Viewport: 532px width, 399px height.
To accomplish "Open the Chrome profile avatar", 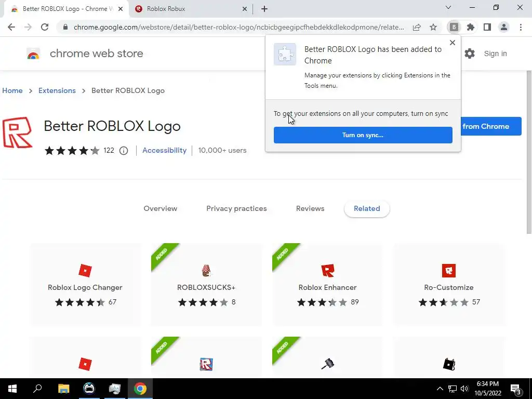I will pyautogui.click(x=504, y=27).
